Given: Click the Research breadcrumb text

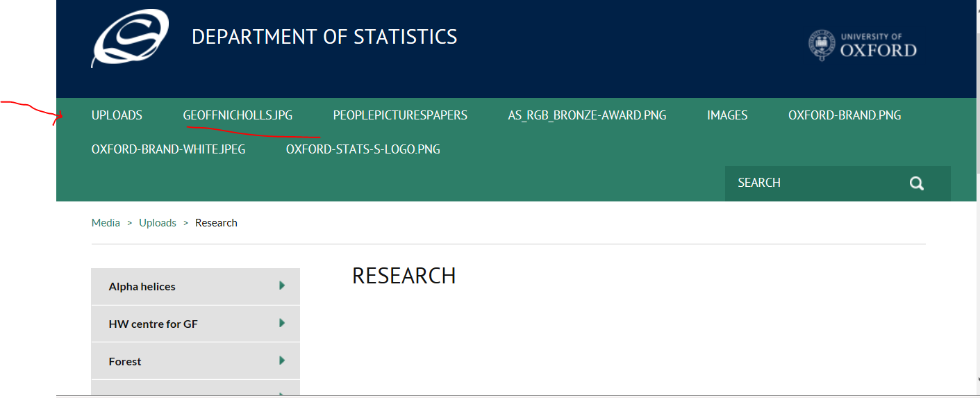Looking at the screenshot, I should 216,223.
